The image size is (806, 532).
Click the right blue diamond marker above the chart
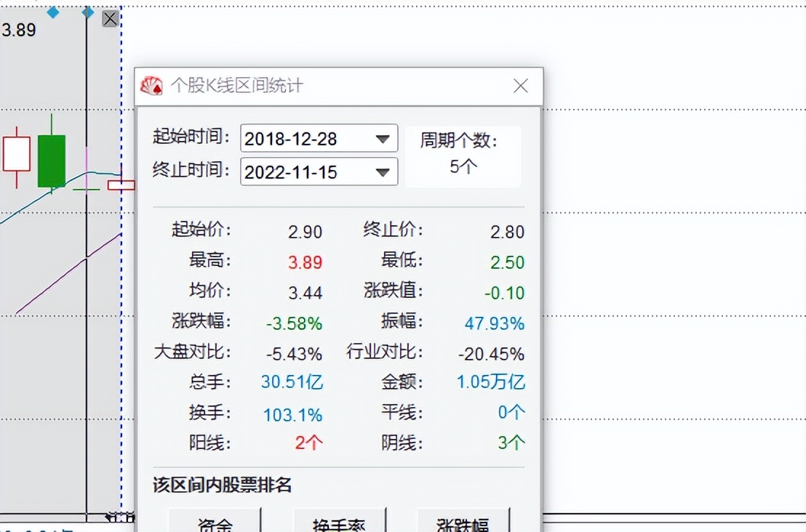[87, 12]
